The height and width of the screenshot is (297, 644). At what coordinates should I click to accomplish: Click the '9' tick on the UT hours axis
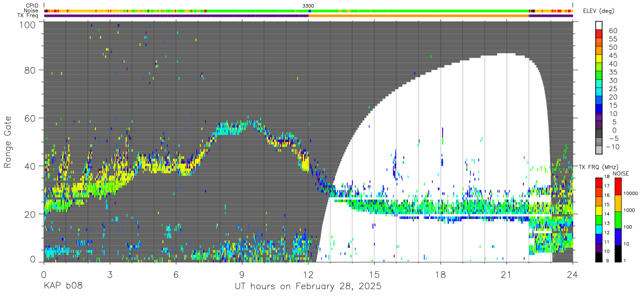coord(242,274)
